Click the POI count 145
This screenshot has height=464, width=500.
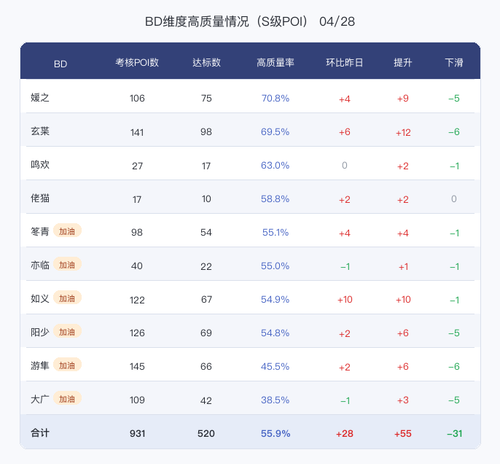pos(137,367)
